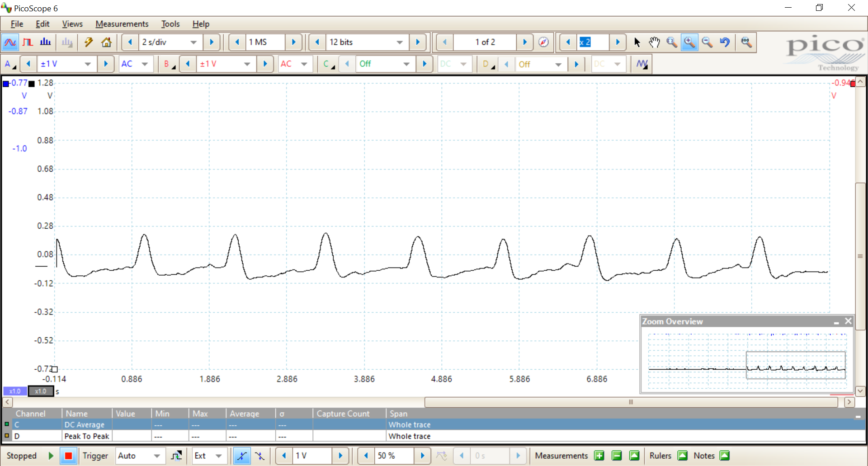Open the Buffer Navigator compass icon

coord(543,42)
